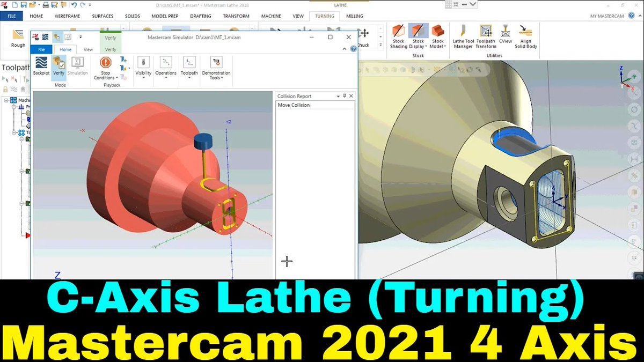Switch to the MACHINE ribbon tab
This screenshot has width=644, height=362.
click(271, 16)
